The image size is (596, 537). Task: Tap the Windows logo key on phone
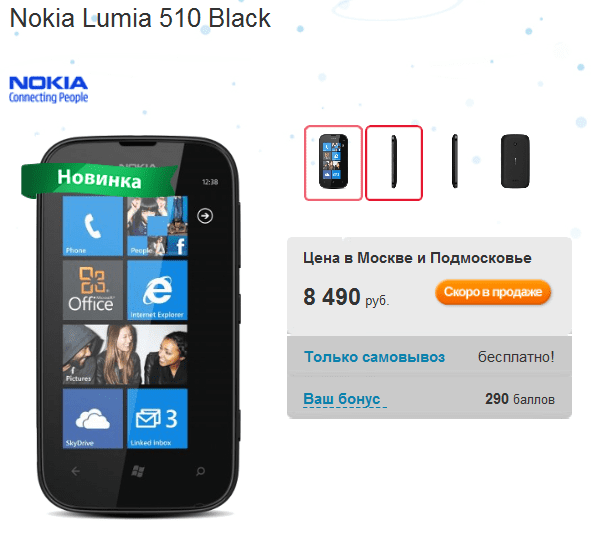138,471
